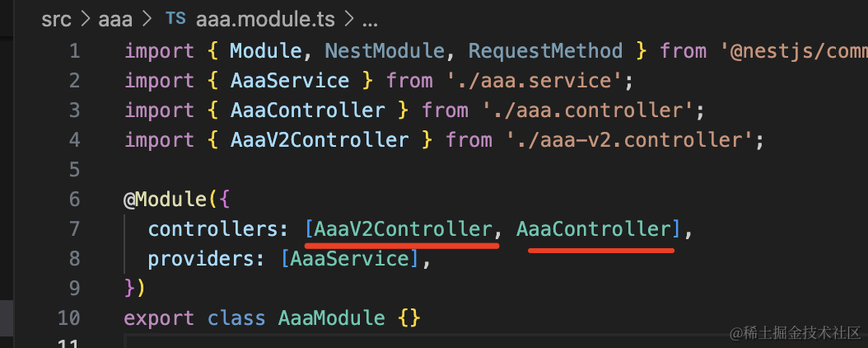Viewport: 868px width, 348px height.
Task: Click the './aaa.controller' import path
Action: click(578, 111)
